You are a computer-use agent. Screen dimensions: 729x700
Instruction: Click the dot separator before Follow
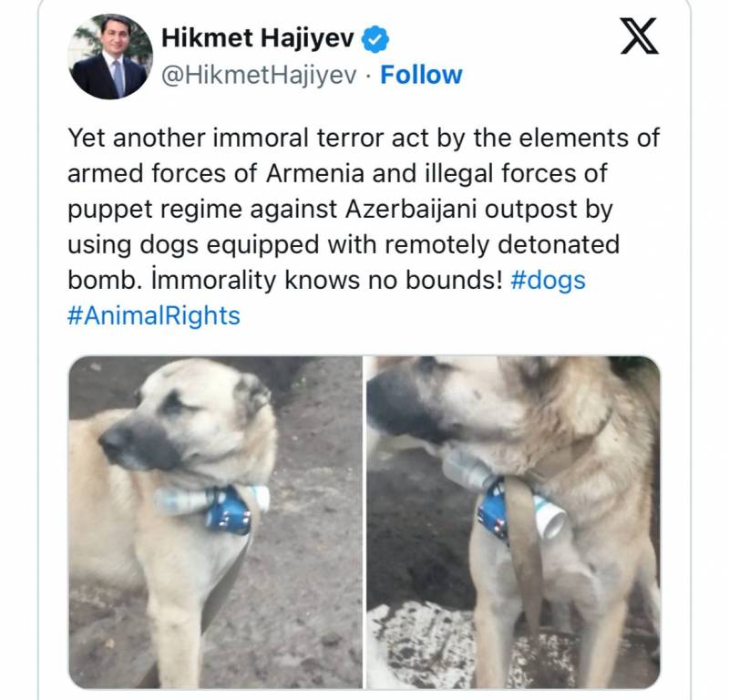coord(368,76)
